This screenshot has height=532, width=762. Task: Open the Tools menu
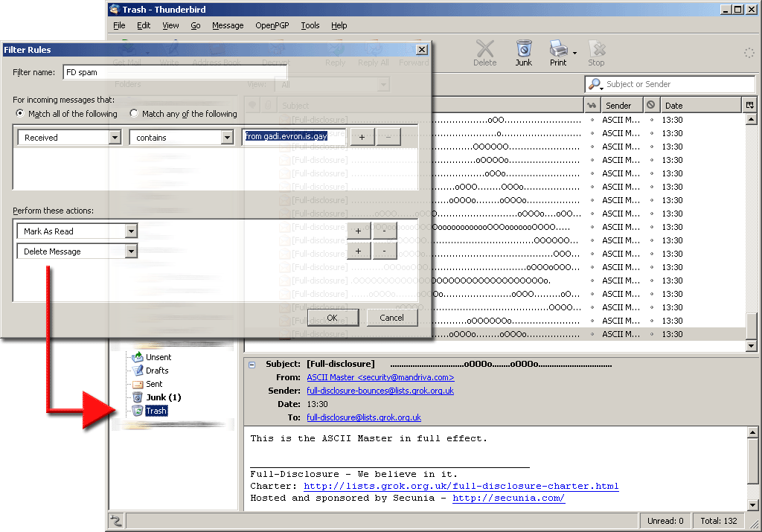pos(310,25)
